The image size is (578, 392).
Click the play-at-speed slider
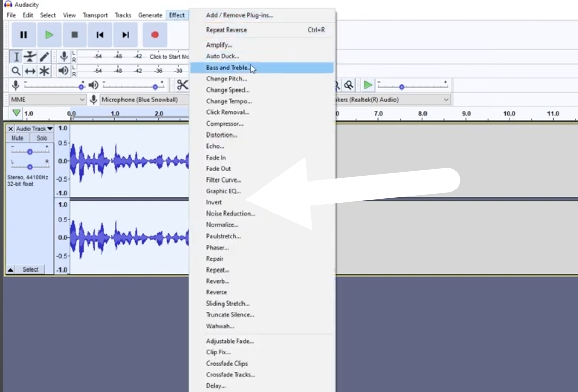[x=413, y=86]
